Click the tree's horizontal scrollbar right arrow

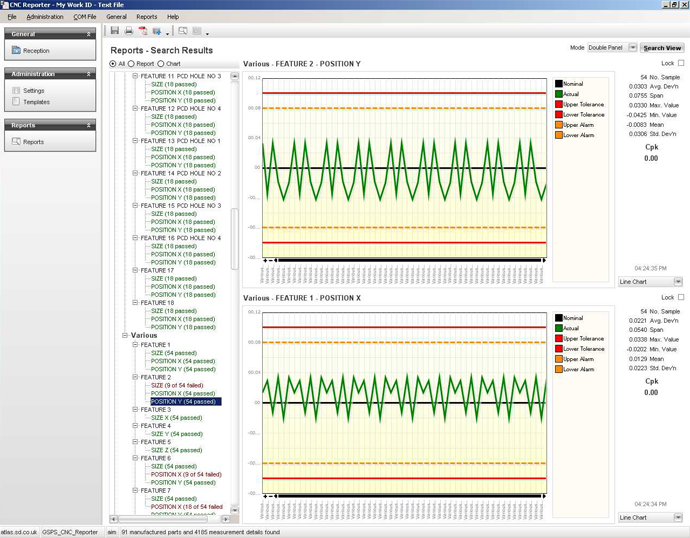(x=225, y=519)
